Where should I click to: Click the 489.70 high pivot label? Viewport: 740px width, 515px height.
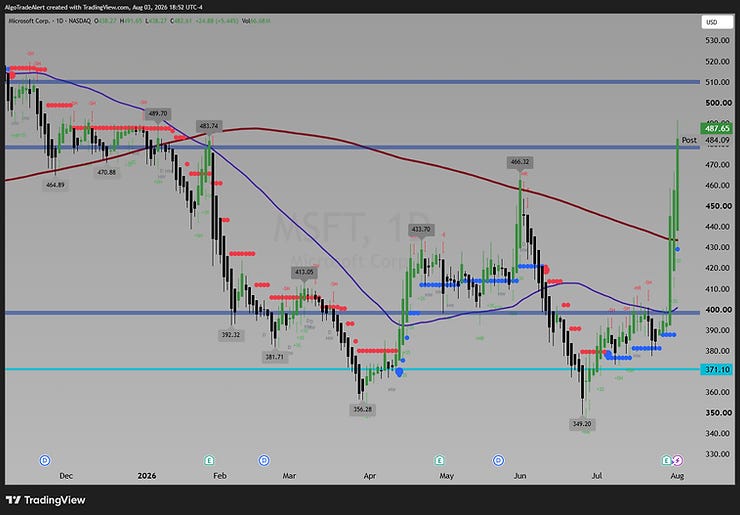158,114
